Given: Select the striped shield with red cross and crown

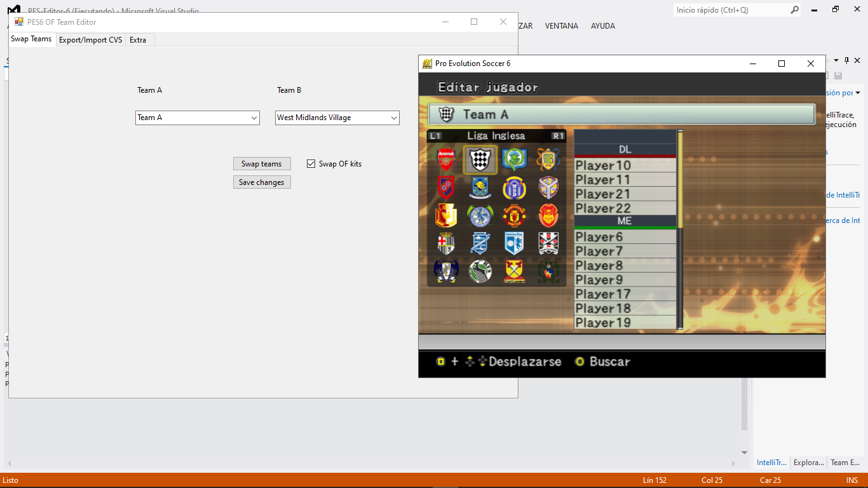Looking at the screenshot, I should click(x=446, y=243).
